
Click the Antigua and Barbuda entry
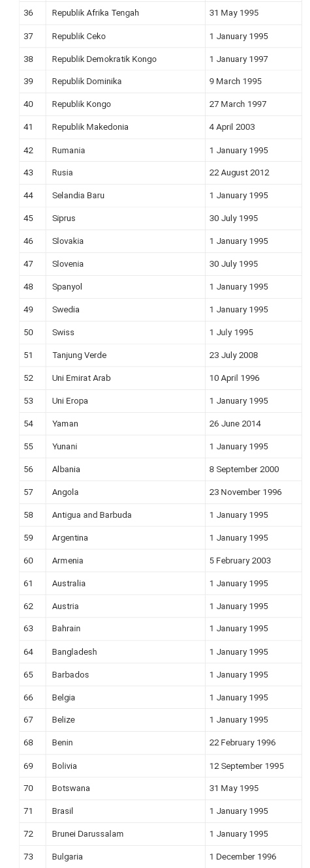point(125,515)
